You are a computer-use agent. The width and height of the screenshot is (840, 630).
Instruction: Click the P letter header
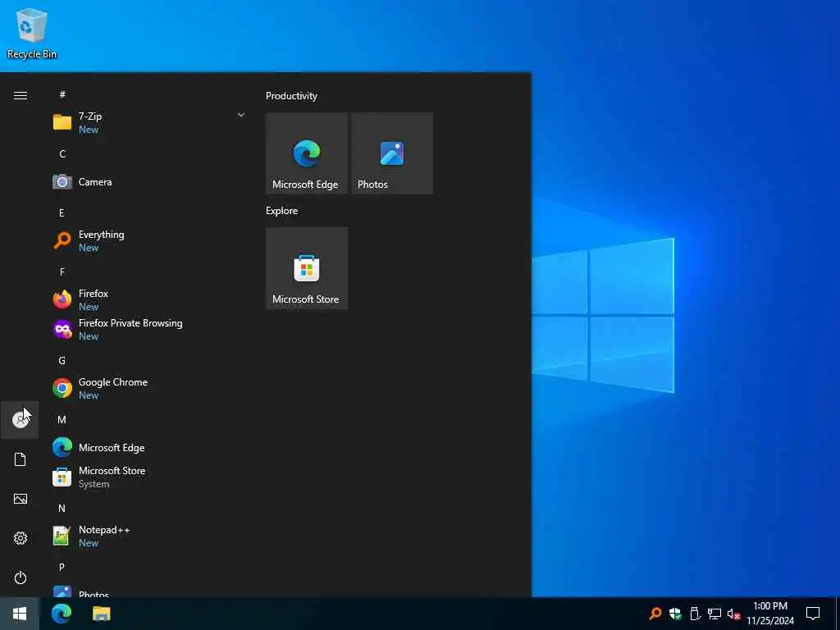coord(62,567)
